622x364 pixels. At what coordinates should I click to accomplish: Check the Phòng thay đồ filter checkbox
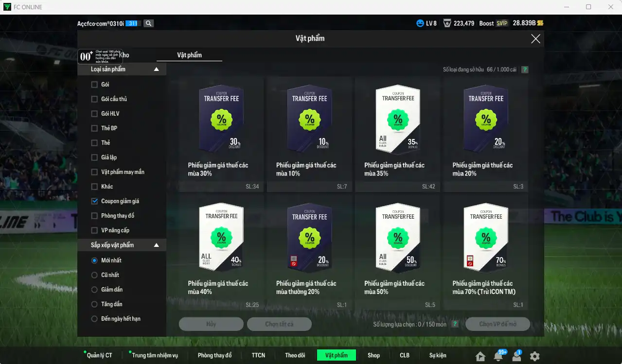[94, 216]
